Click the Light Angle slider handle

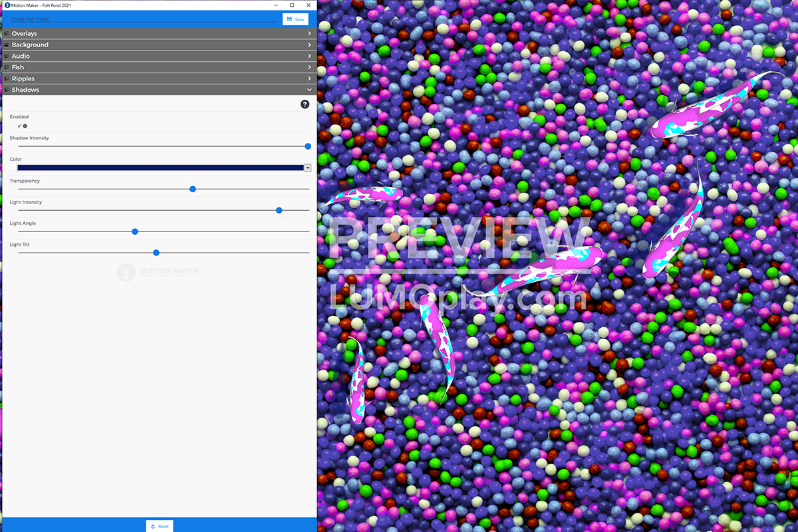[135, 231]
